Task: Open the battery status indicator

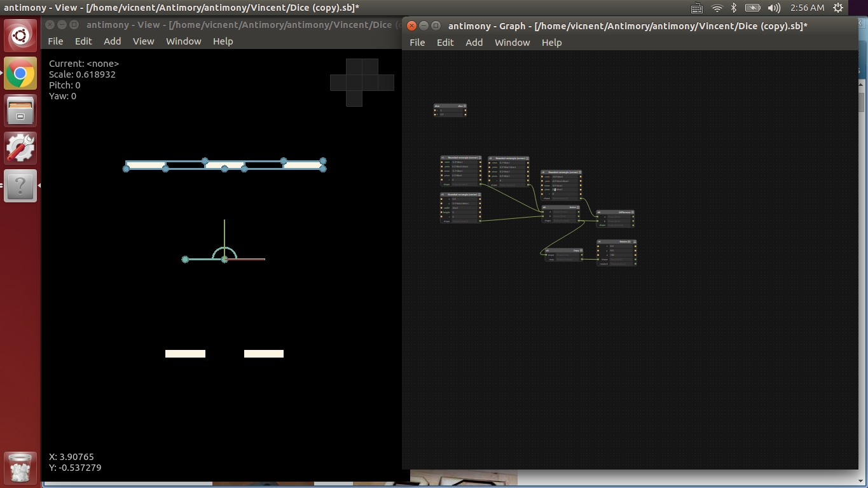Action: (753, 8)
